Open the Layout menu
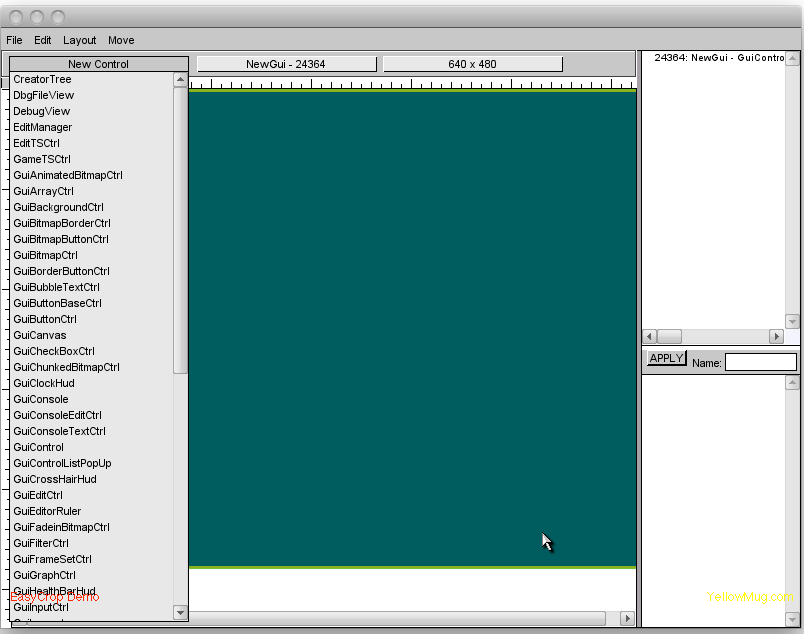Viewport: 804px width, 634px height. point(79,40)
